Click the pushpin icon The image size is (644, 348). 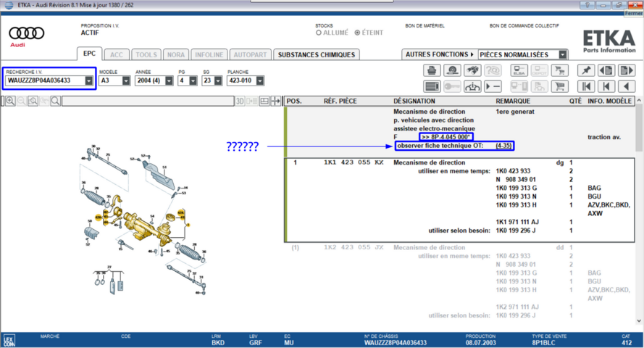click(586, 70)
